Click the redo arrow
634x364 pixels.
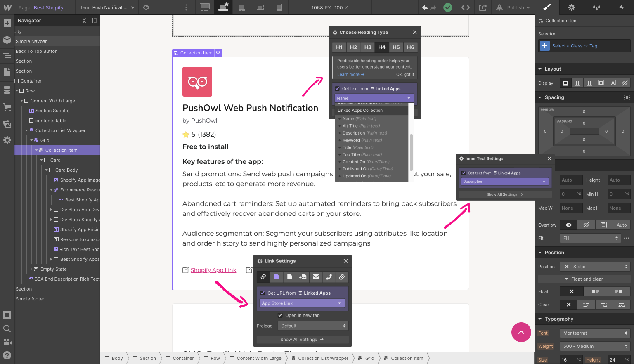click(x=433, y=7)
